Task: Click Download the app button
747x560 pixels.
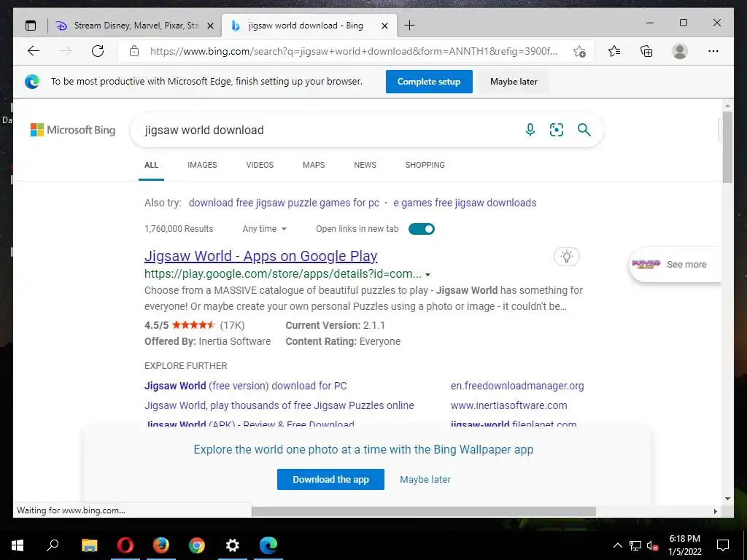Action: pos(330,480)
